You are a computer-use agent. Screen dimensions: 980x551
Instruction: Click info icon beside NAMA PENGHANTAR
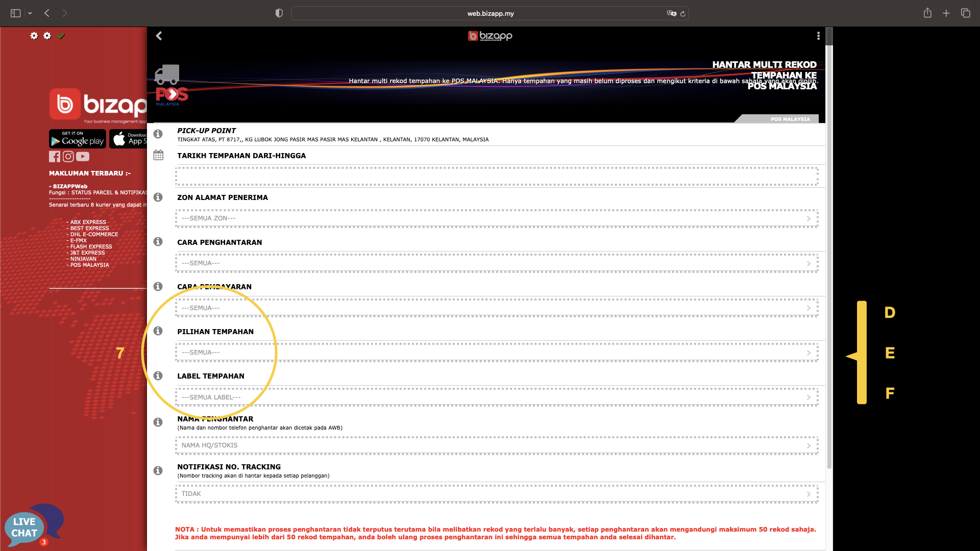158,422
